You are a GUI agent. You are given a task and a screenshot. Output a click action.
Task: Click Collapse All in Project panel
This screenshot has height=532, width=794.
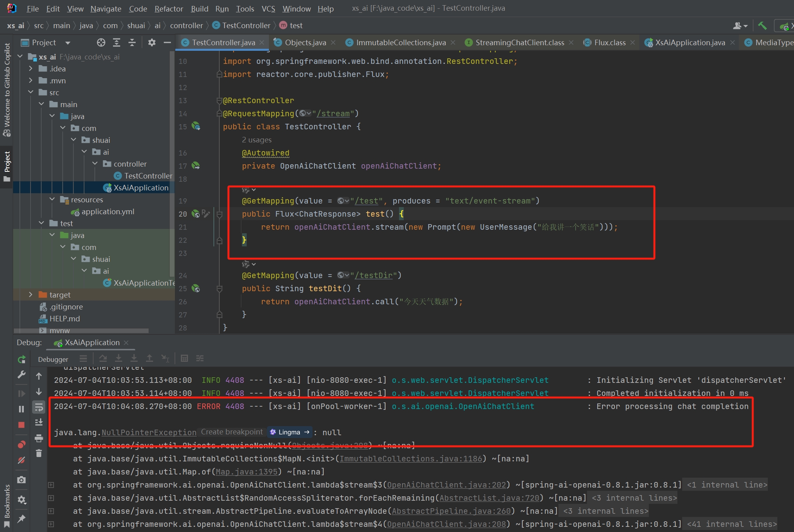(x=132, y=42)
